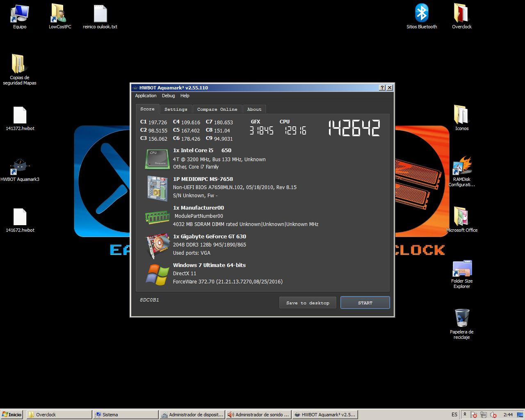The height and width of the screenshot is (420, 525).
Task: Open Sitios Bluetooth icon
Action: pyautogui.click(x=422, y=16)
